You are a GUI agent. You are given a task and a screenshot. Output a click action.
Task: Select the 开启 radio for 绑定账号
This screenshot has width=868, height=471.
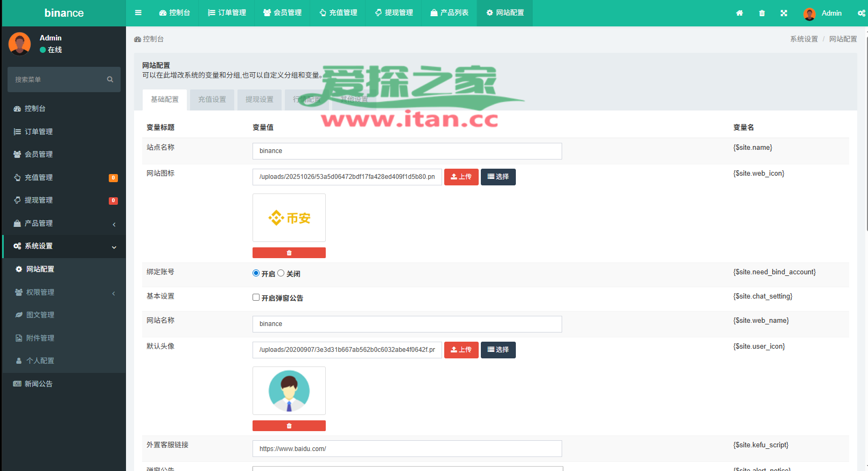click(256, 273)
